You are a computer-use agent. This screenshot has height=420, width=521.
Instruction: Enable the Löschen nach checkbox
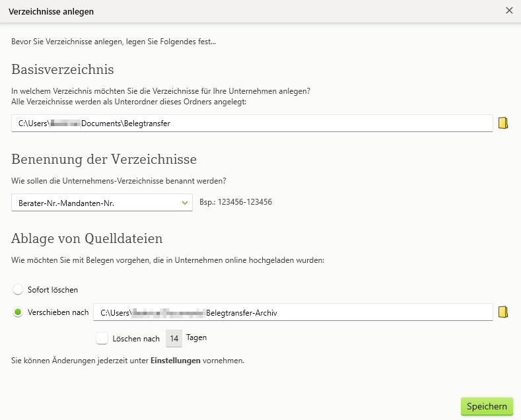click(102, 338)
